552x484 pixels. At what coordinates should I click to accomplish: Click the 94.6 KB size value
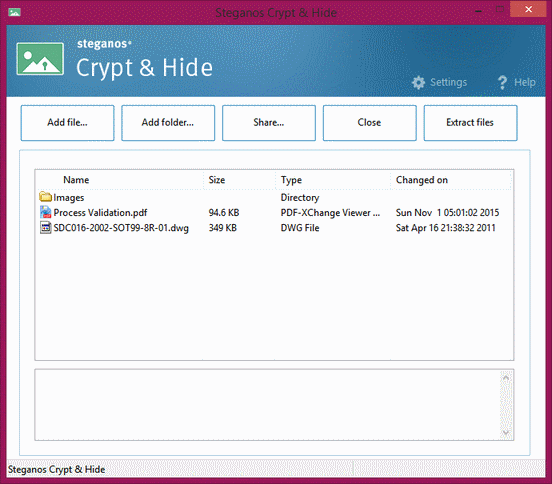click(224, 213)
